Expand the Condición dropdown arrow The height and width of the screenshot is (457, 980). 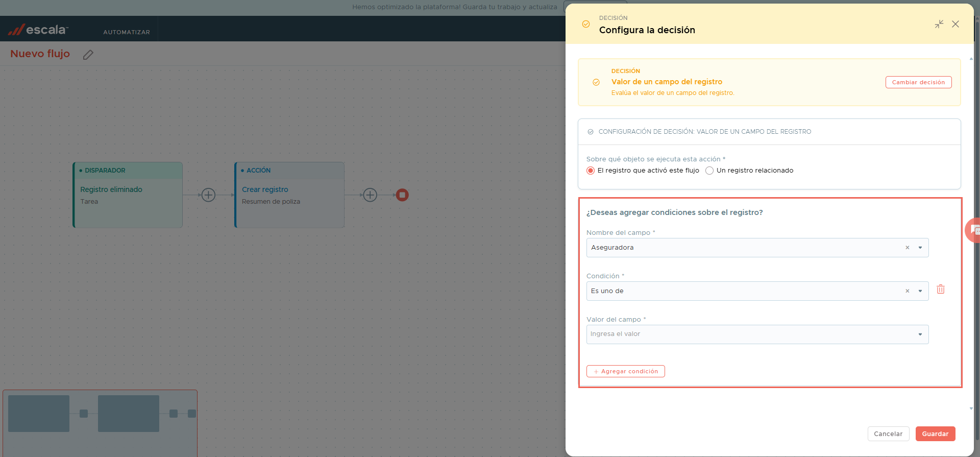(920, 291)
